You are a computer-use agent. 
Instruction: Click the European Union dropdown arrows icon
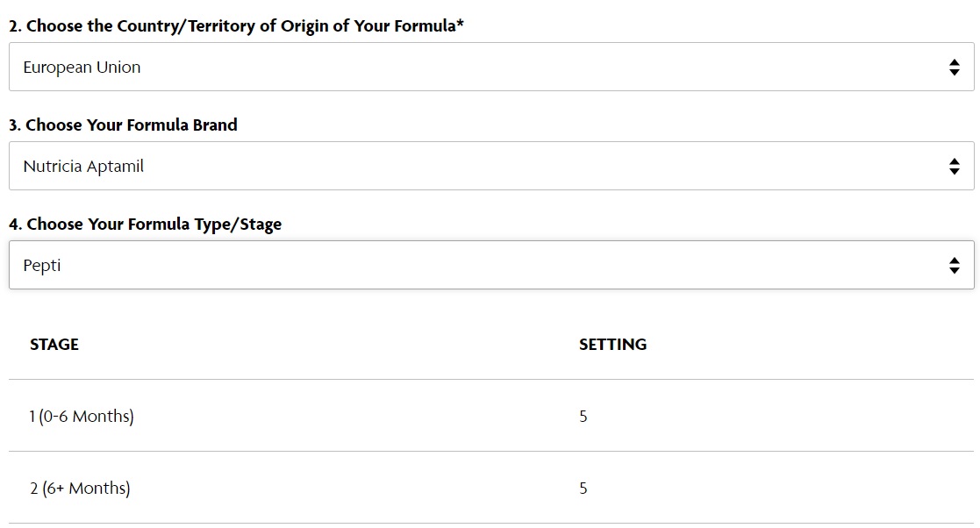954,67
